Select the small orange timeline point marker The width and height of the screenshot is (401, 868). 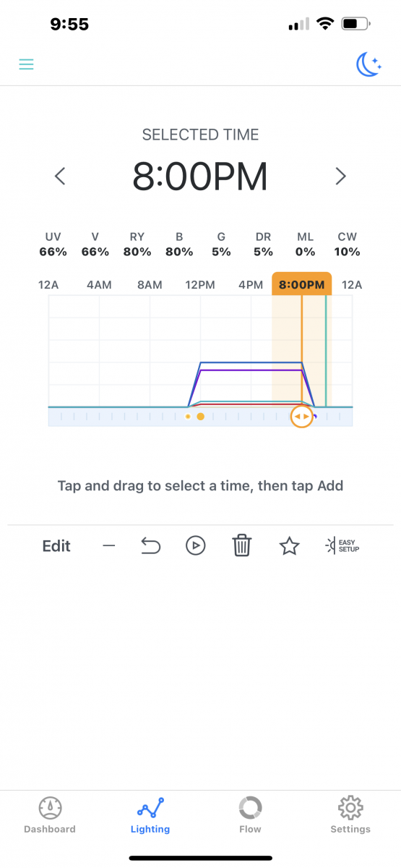188,417
